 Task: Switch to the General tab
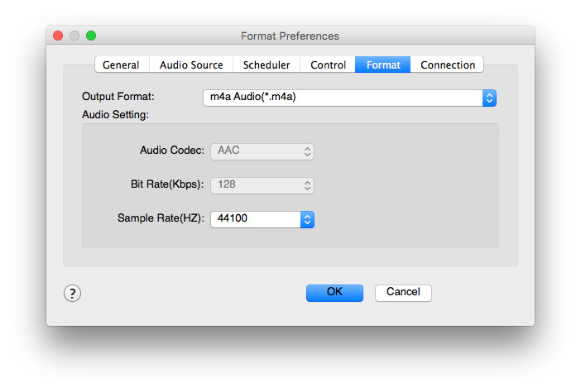(121, 65)
